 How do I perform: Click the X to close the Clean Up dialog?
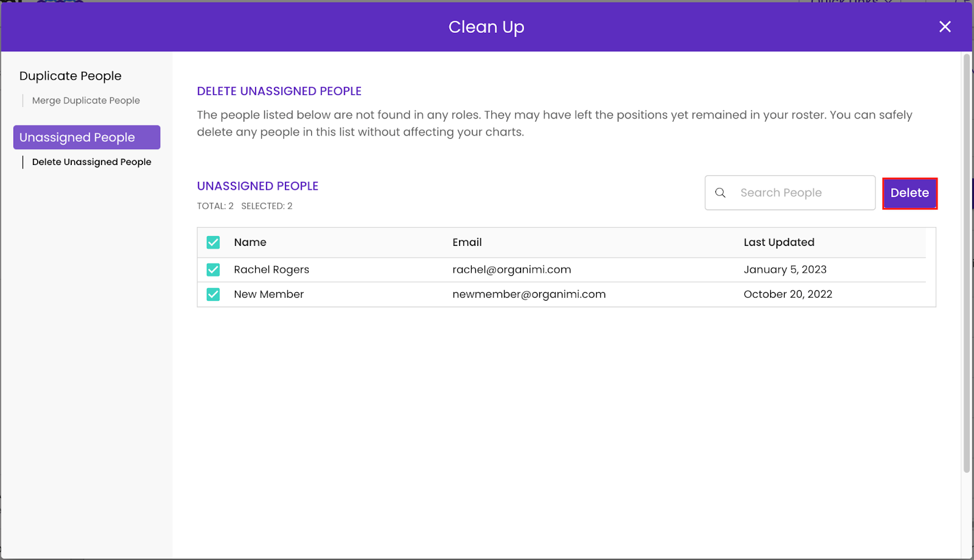[945, 27]
